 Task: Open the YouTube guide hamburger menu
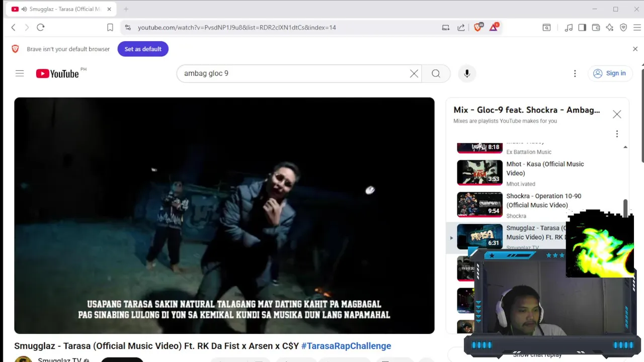click(x=20, y=73)
